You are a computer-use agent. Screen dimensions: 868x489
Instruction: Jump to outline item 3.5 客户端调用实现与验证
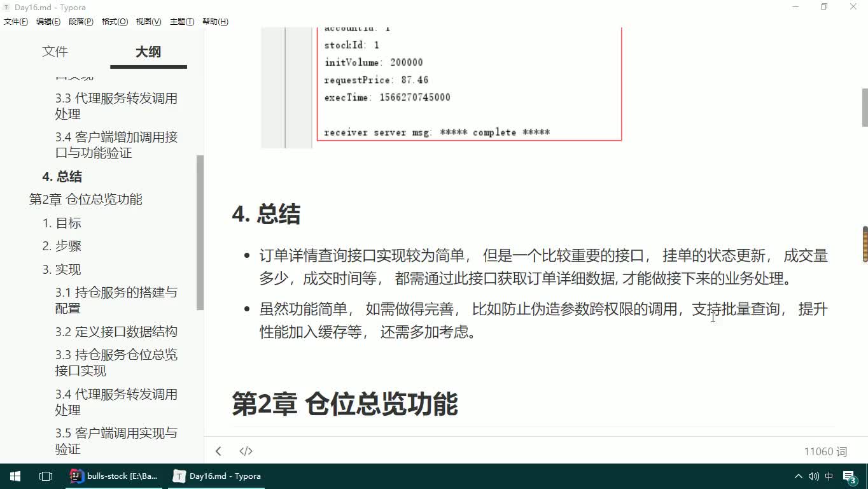point(116,441)
